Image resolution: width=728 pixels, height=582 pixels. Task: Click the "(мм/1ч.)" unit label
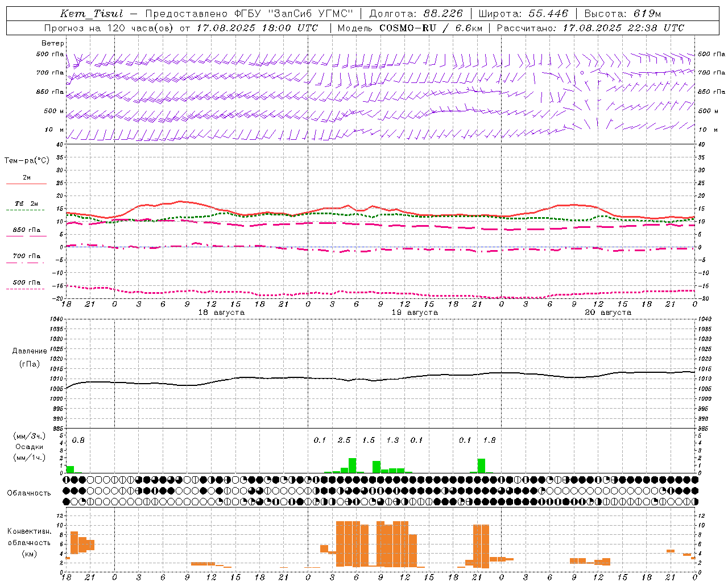(29, 458)
